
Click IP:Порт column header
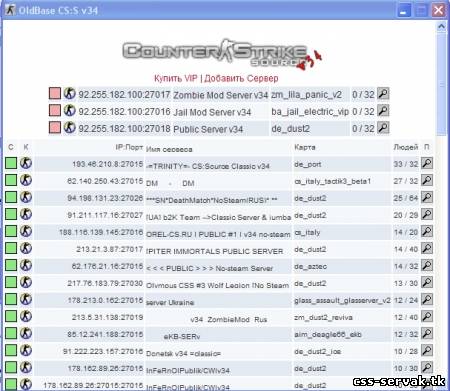pyautogui.click(x=129, y=147)
